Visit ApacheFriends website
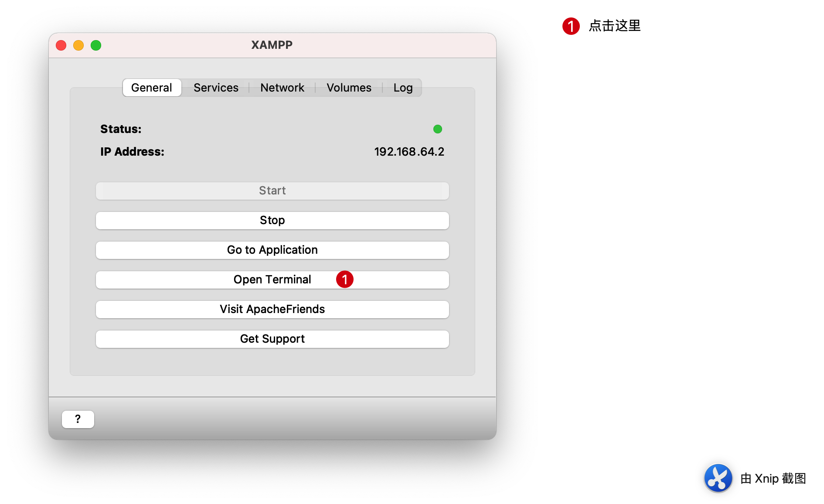824x504 pixels. coord(272,309)
